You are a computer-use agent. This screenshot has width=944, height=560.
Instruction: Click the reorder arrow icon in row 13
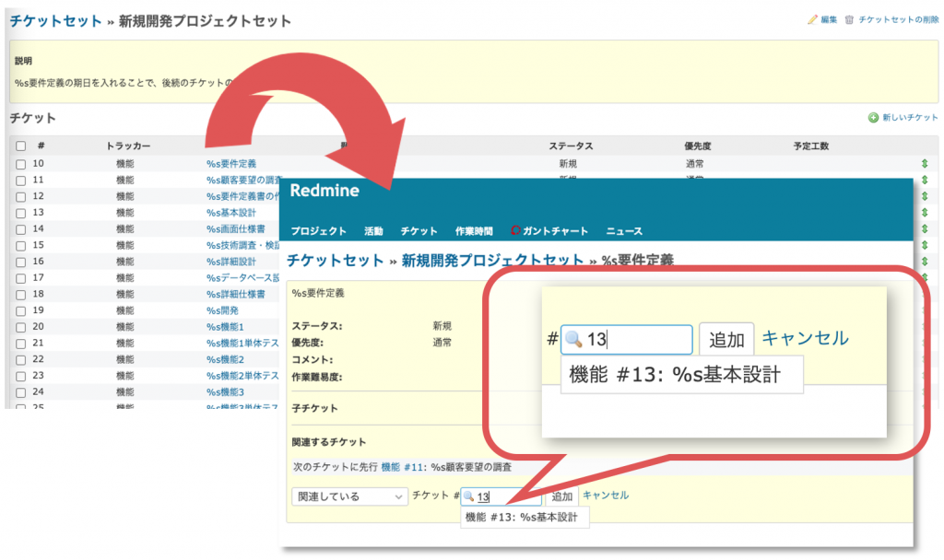(925, 213)
